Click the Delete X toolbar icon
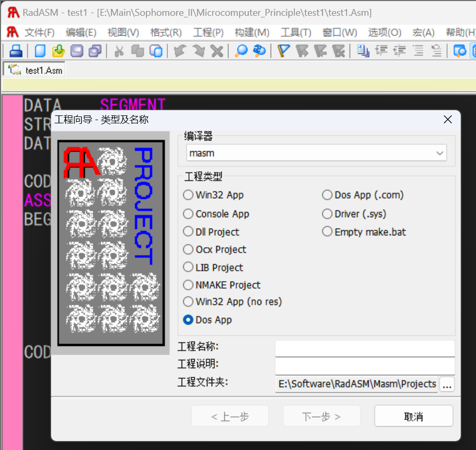476x450 pixels. 217,51
